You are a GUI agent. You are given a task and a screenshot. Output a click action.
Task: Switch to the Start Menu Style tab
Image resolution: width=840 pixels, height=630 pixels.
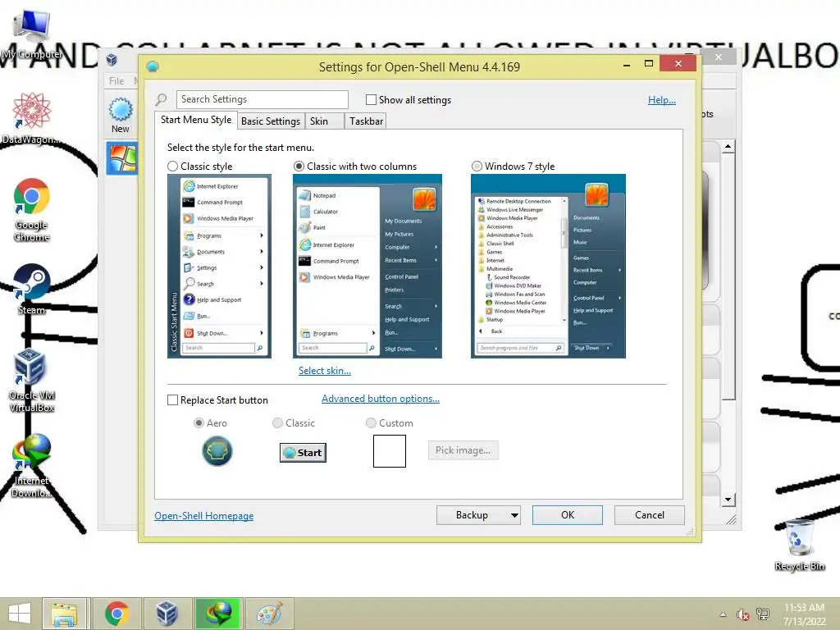196,120
